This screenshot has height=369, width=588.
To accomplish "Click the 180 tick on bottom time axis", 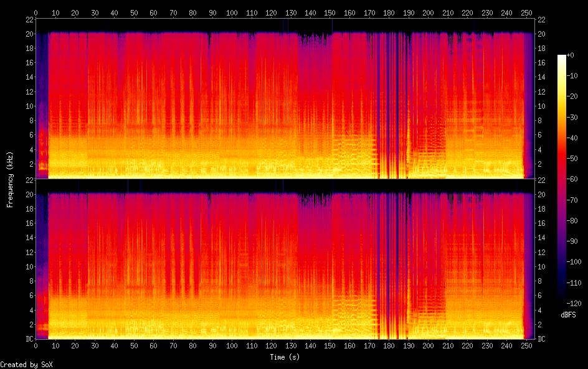I will point(389,346).
